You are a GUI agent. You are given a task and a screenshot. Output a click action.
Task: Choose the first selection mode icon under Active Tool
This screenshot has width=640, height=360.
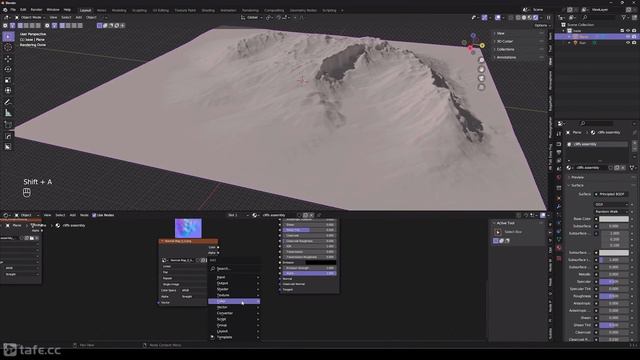[496, 241]
